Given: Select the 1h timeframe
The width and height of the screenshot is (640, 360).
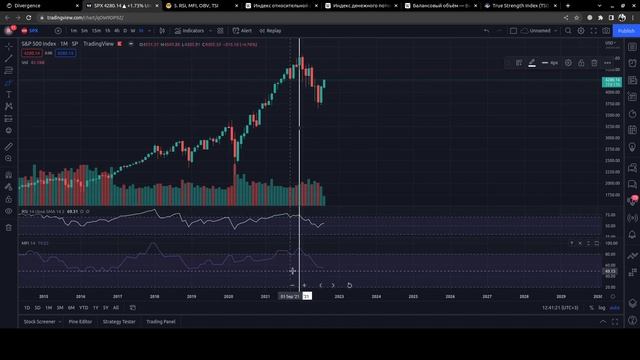Looking at the screenshot, I should pyautogui.click(x=107, y=31).
